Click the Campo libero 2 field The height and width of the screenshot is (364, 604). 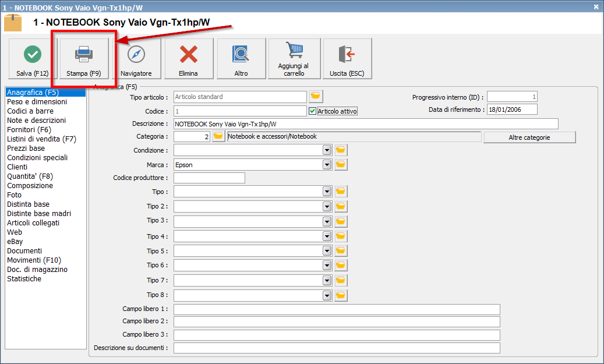337,321
